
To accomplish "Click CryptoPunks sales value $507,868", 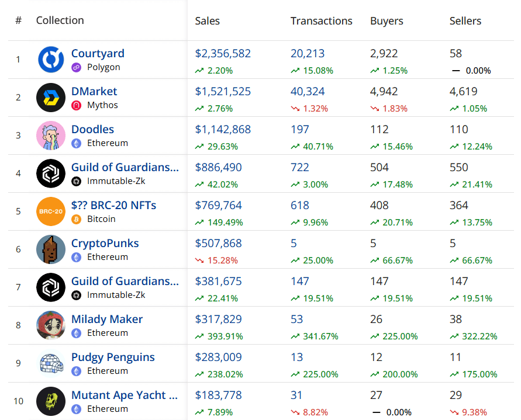I will click(x=218, y=244).
